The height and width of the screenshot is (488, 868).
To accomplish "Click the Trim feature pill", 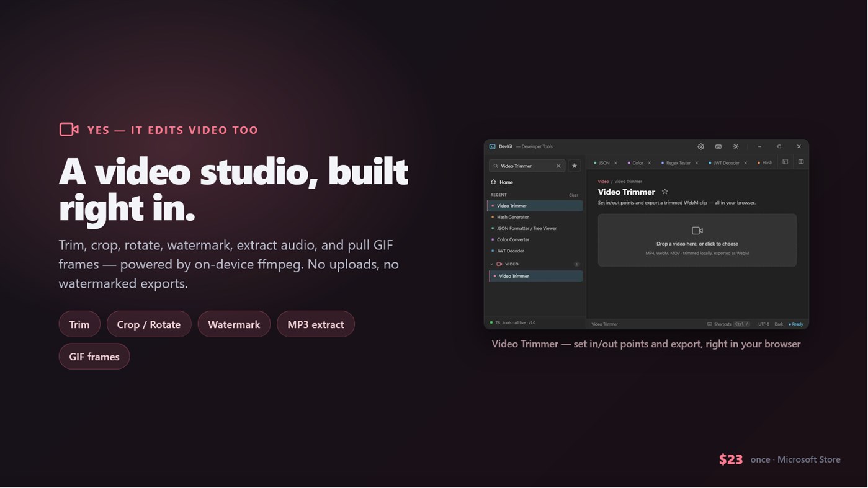I will tap(79, 324).
